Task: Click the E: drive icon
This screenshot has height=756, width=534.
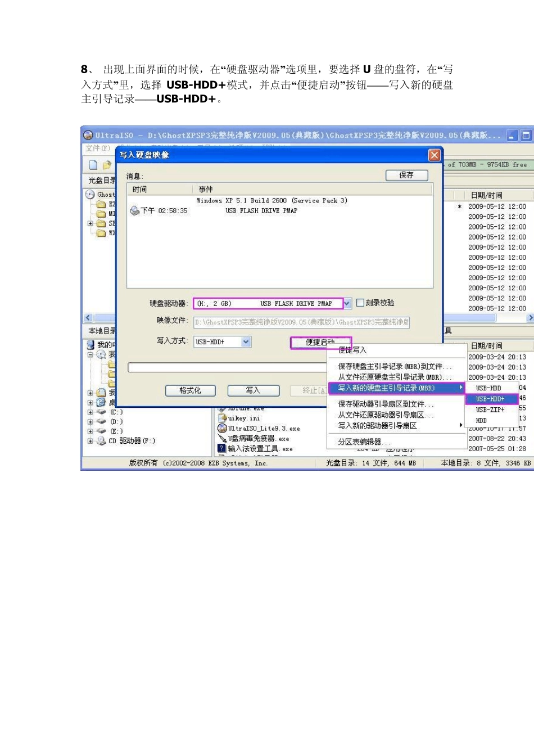Action: coord(101,431)
